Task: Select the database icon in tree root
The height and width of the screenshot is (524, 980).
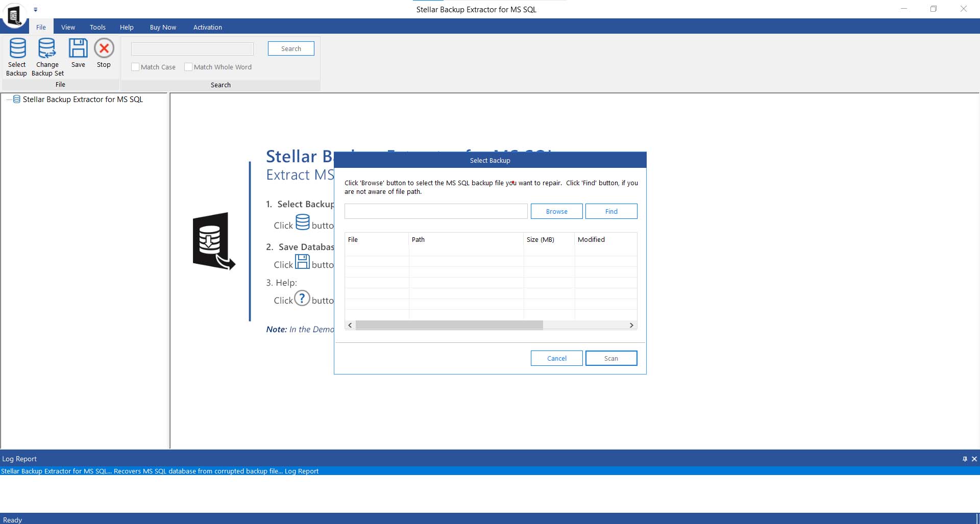Action: [17, 99]
